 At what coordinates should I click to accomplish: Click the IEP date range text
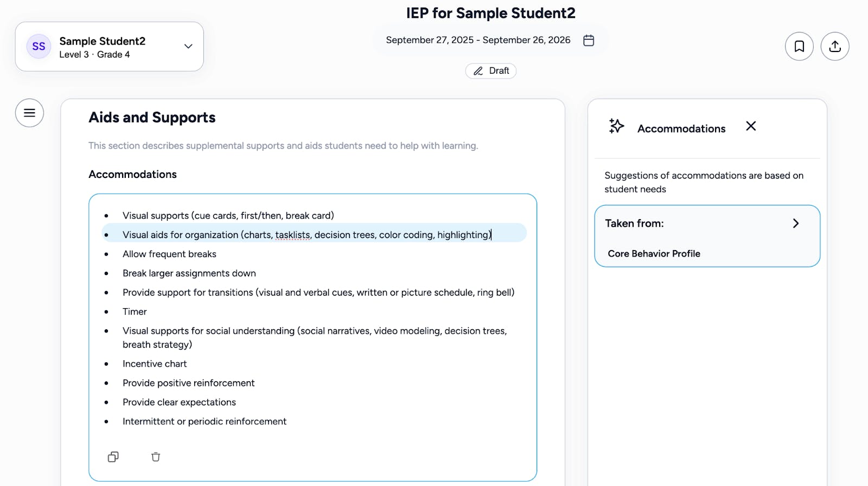coord(478,40)
